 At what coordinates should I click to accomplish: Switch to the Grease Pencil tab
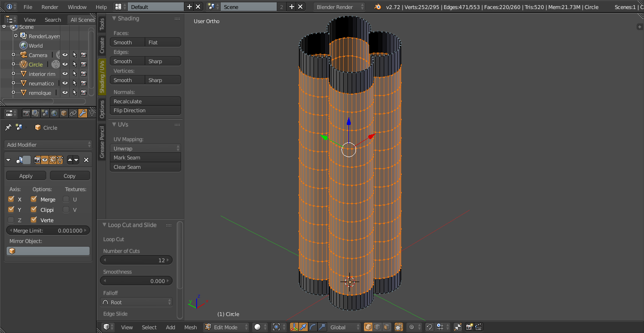(x=102, y=142)
